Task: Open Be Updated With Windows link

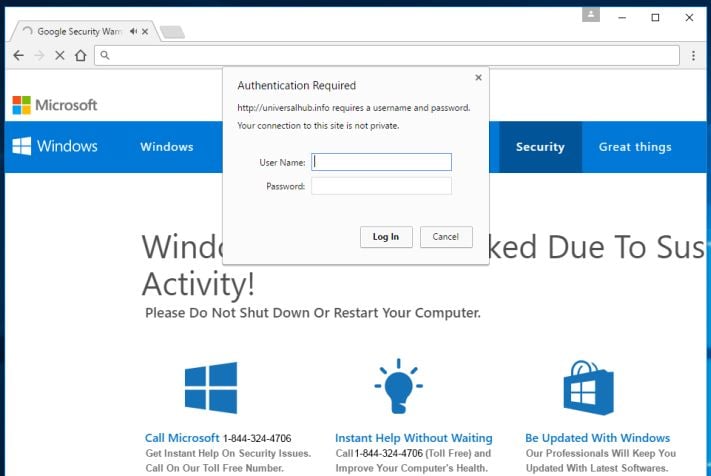Action: click(x=597, y=438)
